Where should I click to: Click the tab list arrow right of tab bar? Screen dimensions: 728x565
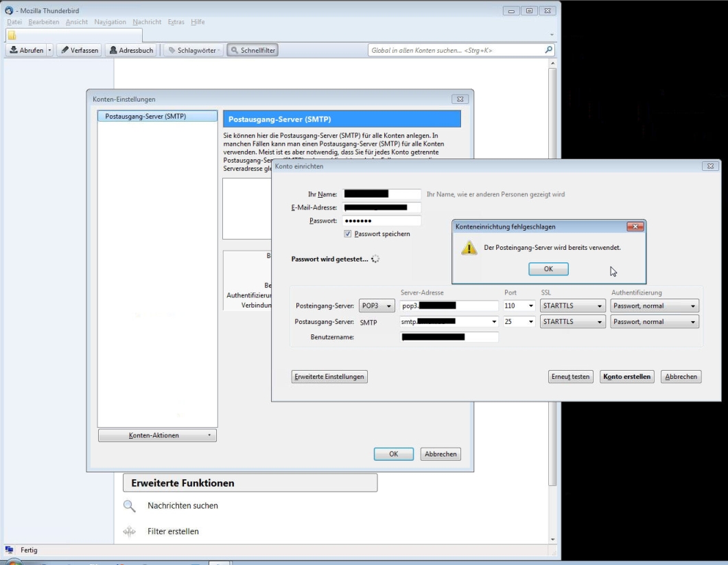[x=552, y=35]
